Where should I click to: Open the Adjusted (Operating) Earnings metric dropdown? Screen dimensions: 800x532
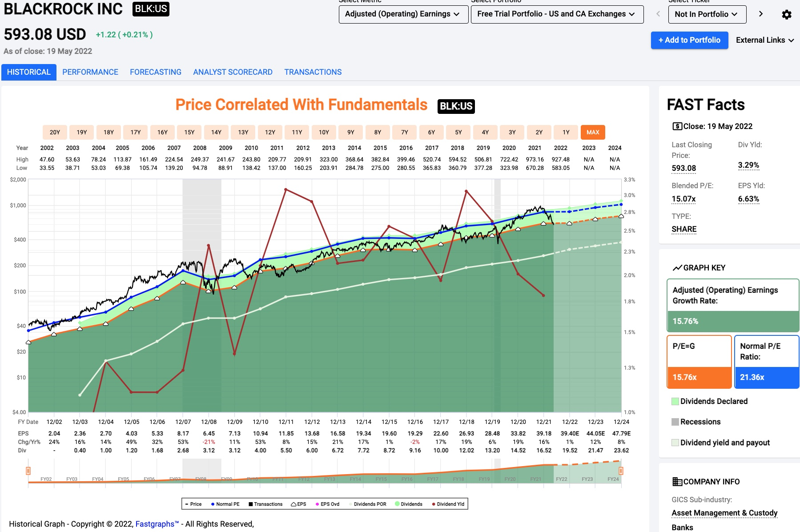pos(403,14)
